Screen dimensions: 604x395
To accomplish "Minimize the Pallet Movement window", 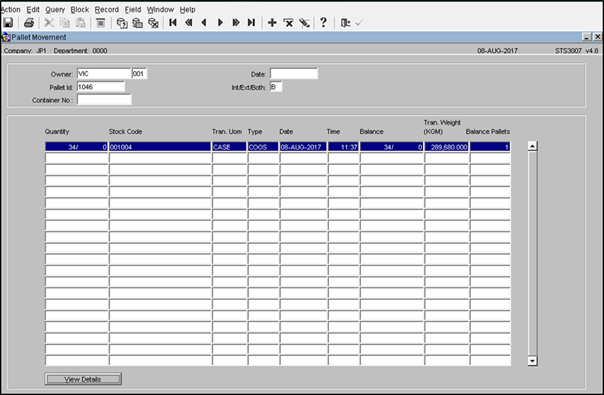I will click(x=587, y=37).
